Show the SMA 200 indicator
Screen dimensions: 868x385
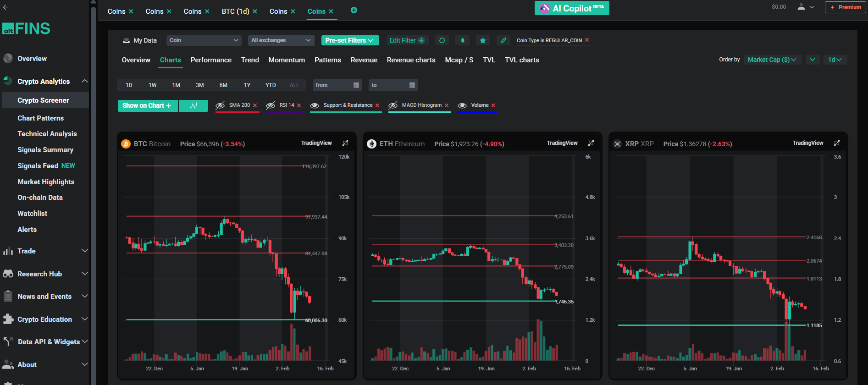click(x=221, y=105)
